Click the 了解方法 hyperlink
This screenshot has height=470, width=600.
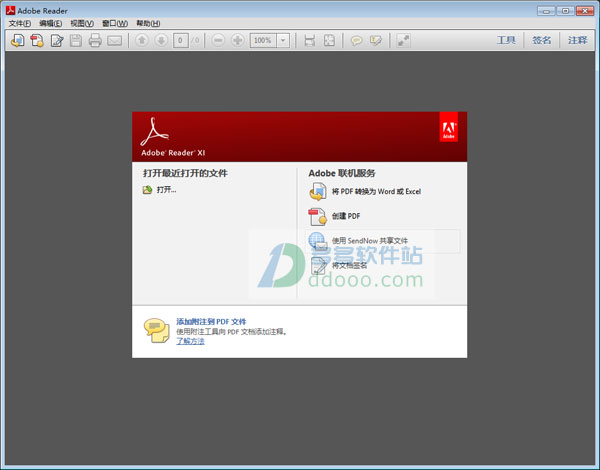tap(190, 341)
